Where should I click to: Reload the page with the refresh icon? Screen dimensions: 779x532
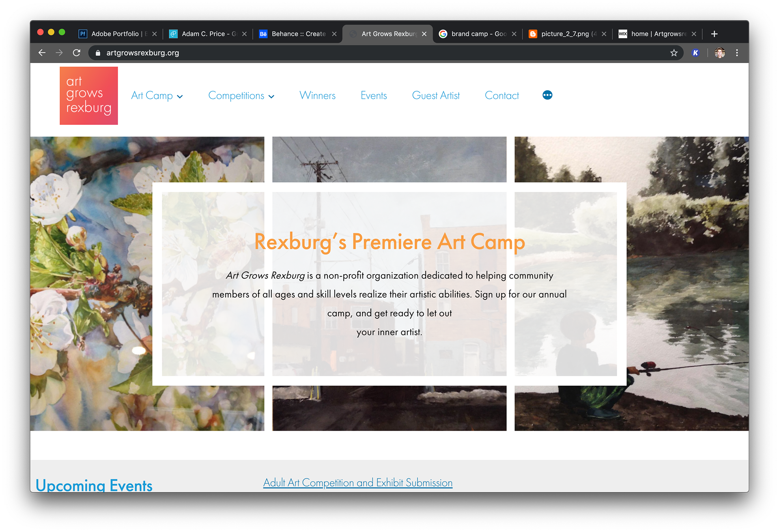[77, 53]
